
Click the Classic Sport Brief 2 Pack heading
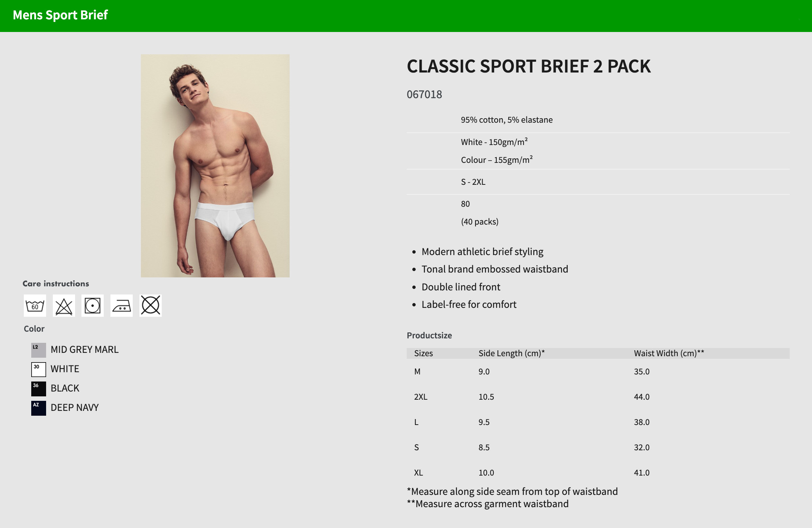(x=529, y=66)
